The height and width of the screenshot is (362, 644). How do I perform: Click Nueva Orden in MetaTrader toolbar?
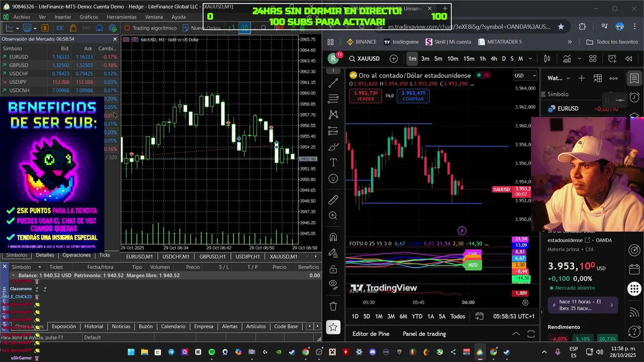(x=201, y=28)
